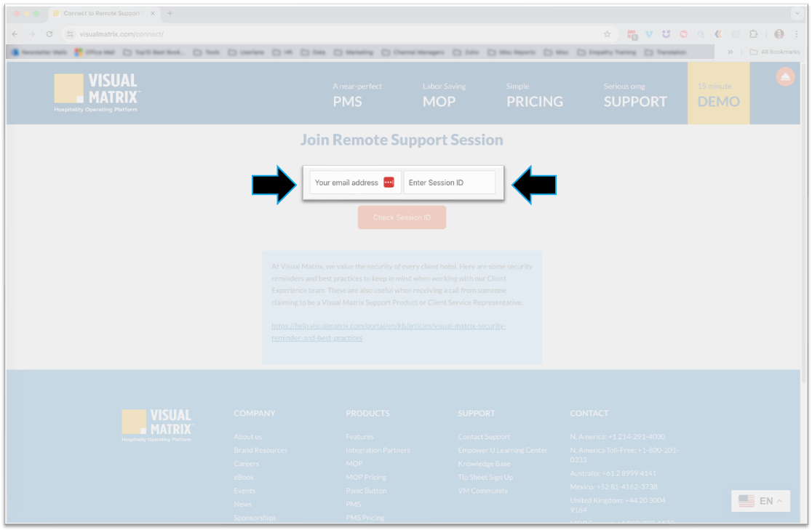Open the EN language selector dropdown
812x530 pixels.
coord(760,501)
